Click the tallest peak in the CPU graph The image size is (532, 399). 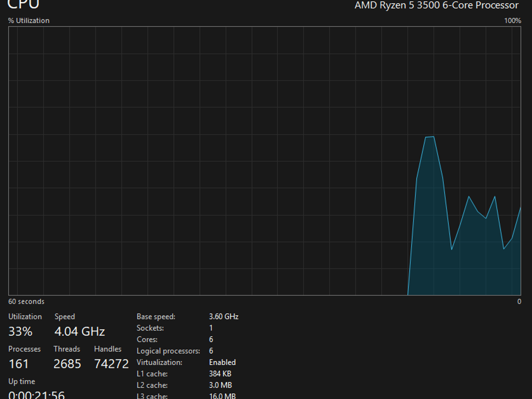pos(430,137)
